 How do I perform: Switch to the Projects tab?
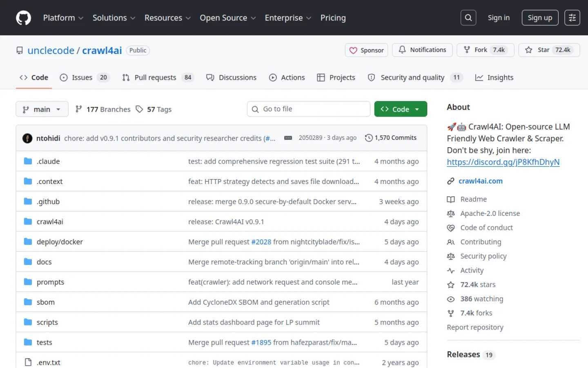click(x=336, y=77)
